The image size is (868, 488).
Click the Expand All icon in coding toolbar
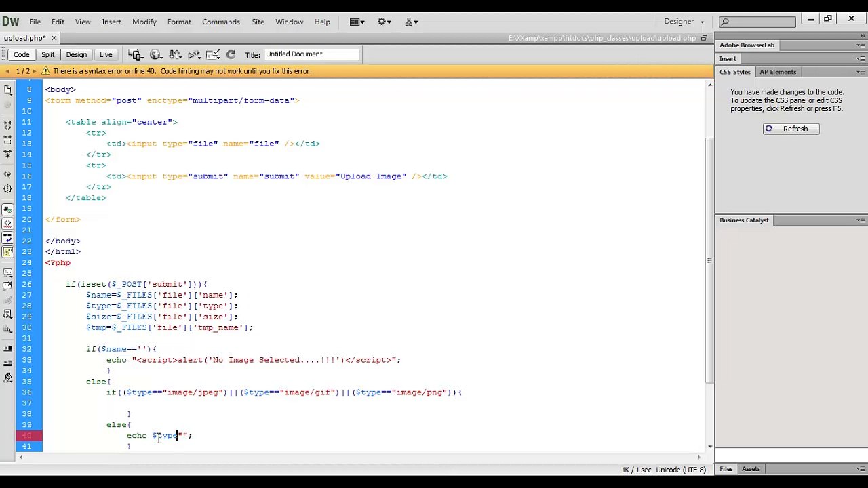point(8,153)
